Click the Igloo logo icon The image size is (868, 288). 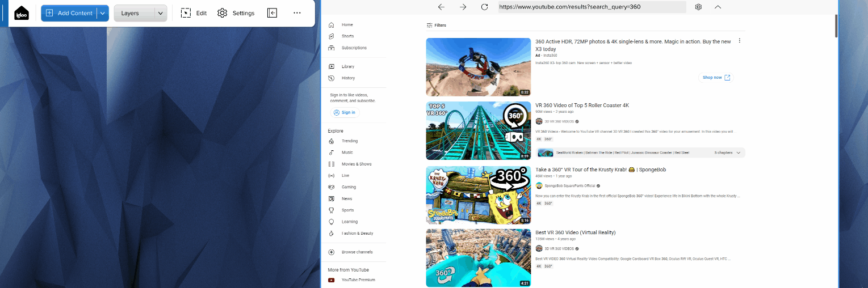coord(22,13)
